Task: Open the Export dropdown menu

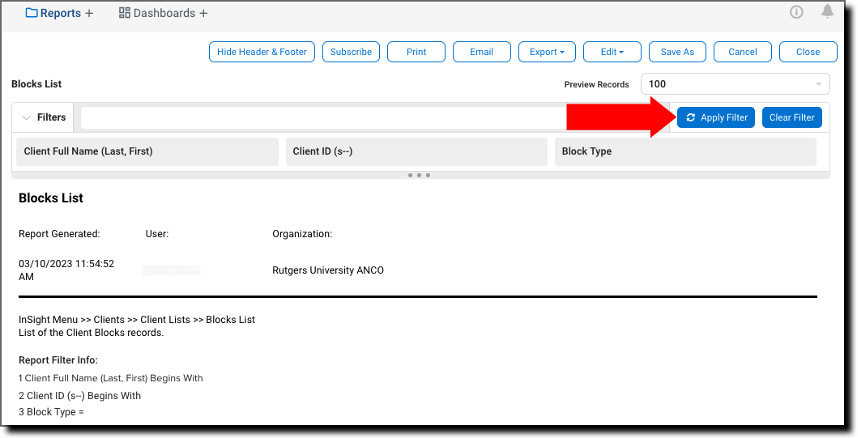Action: click(546, 52)
